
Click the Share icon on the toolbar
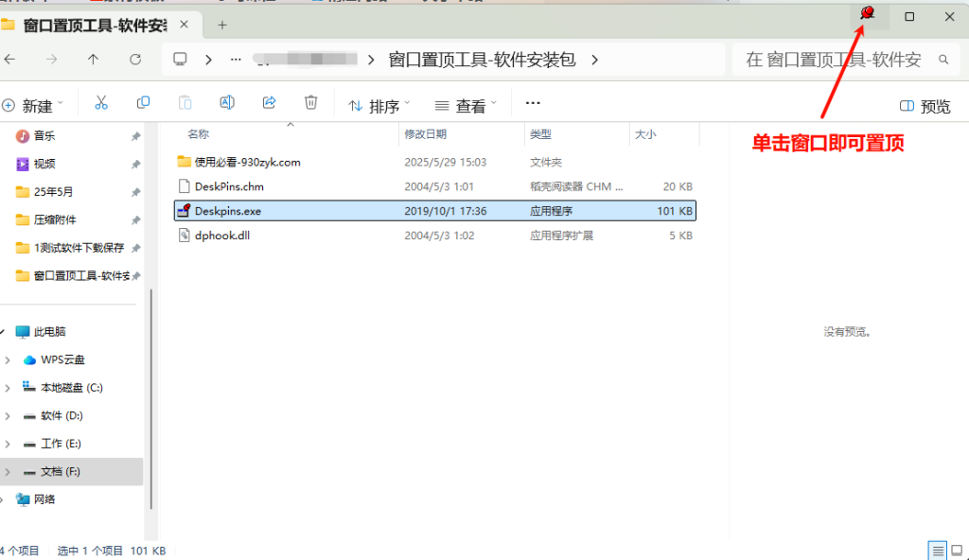(x=269, y=102)
